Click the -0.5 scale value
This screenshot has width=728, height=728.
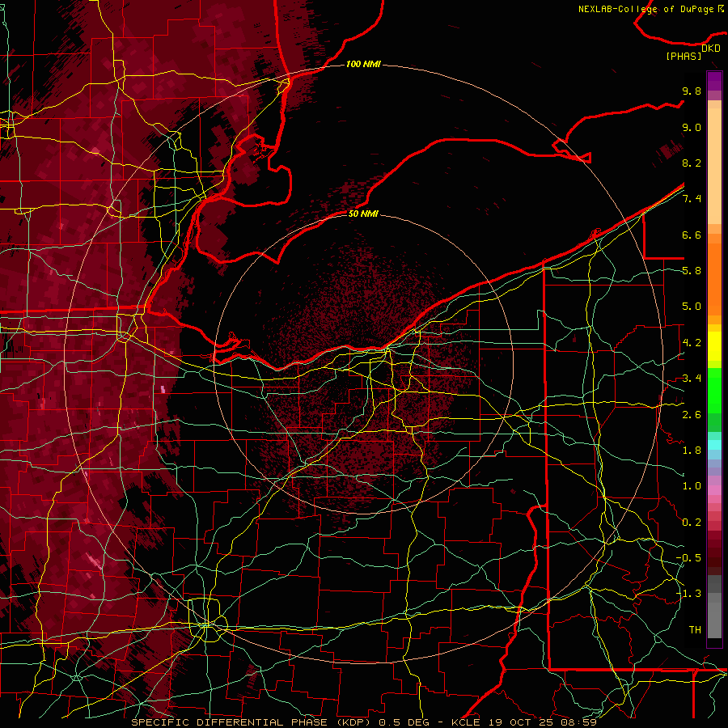click(x=688, y=557)
